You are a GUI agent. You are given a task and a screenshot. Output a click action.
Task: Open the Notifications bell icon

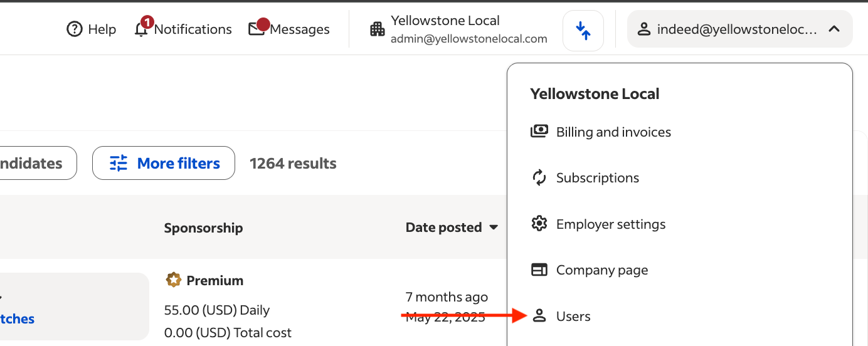click(x=142, y=30)
